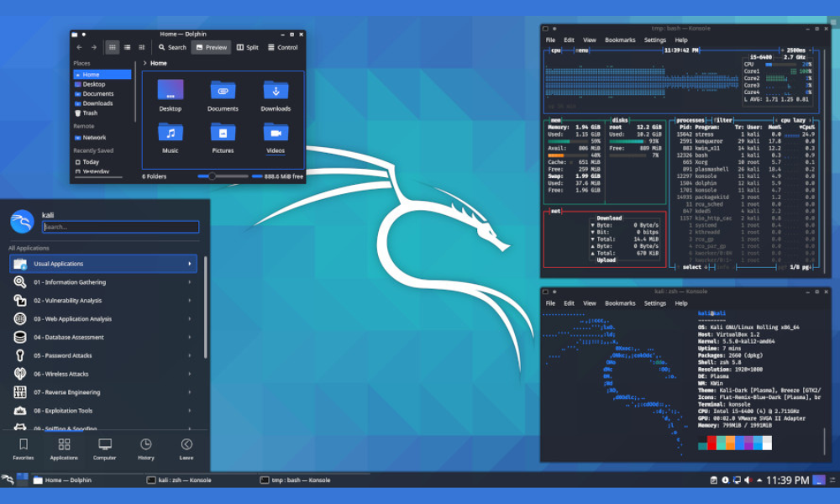Expand 08 - Exploitation Tools

coord(103,411)
